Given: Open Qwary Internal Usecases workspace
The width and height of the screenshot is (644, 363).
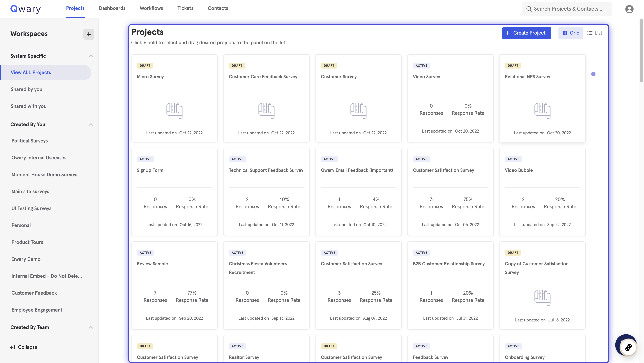Looking at the screenshot, I should tap(39, 158).
